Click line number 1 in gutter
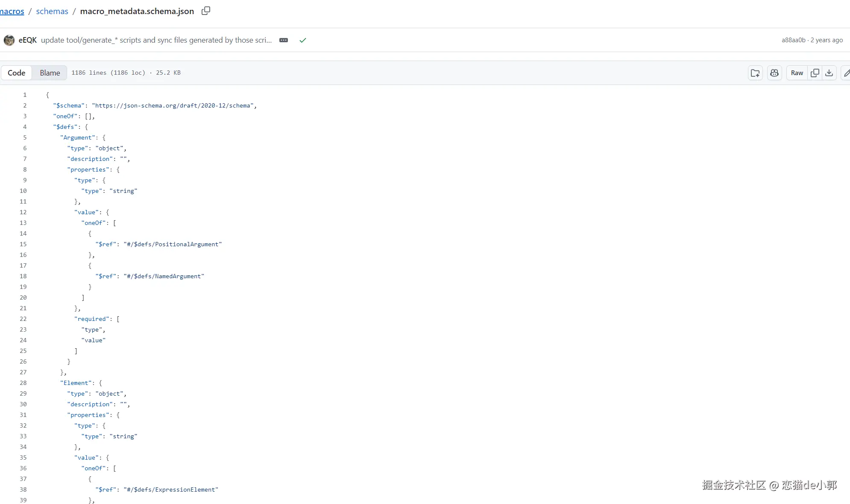The image size is (850, 504). (25, 95)
